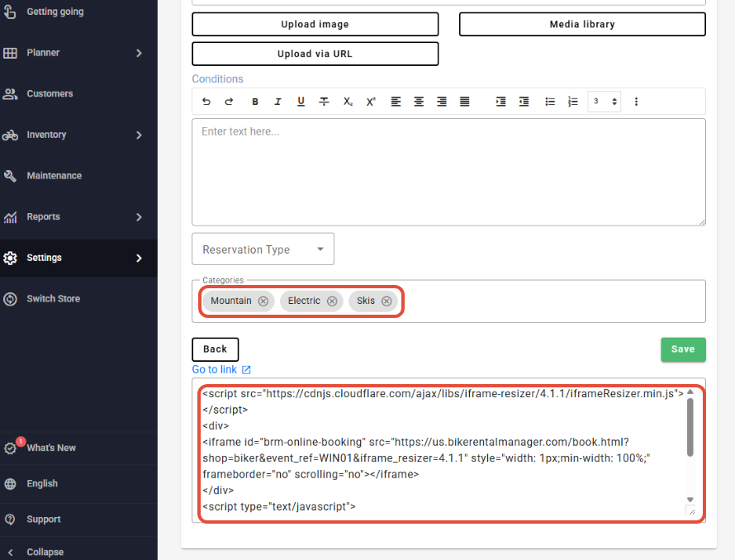
Task: Click the embed code scrollbar thumb
Action: pyautogui.click(x=690, y=427)
